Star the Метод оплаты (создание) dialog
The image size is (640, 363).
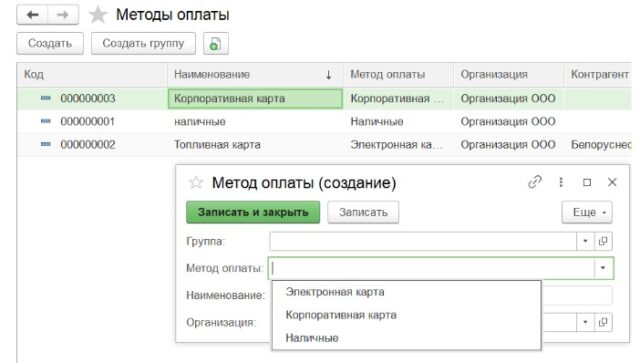pos(196,183)
